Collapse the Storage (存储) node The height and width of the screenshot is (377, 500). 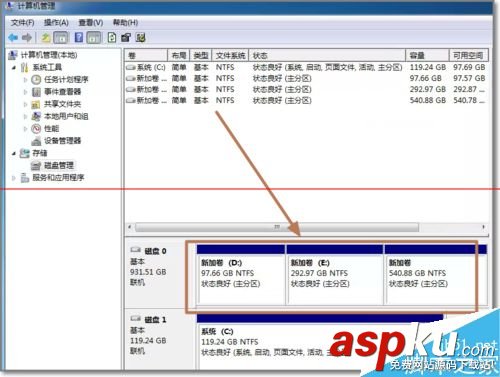pos(14,154)
